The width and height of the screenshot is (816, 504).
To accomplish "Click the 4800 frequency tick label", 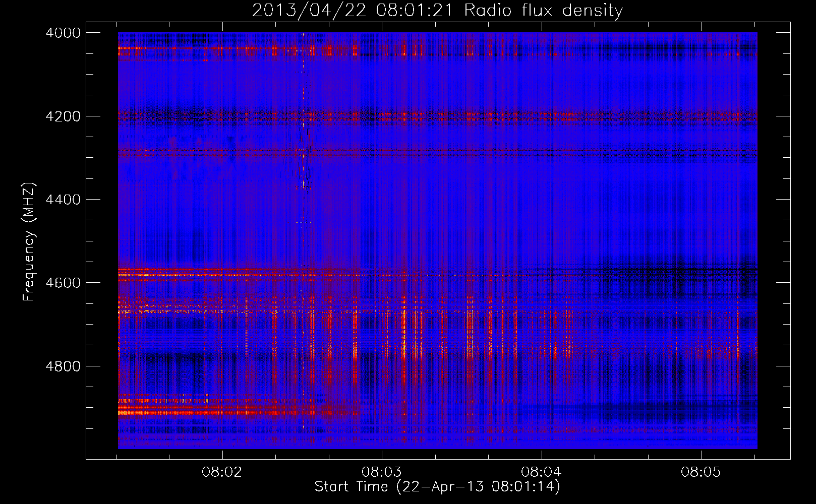I will point(63,366).
